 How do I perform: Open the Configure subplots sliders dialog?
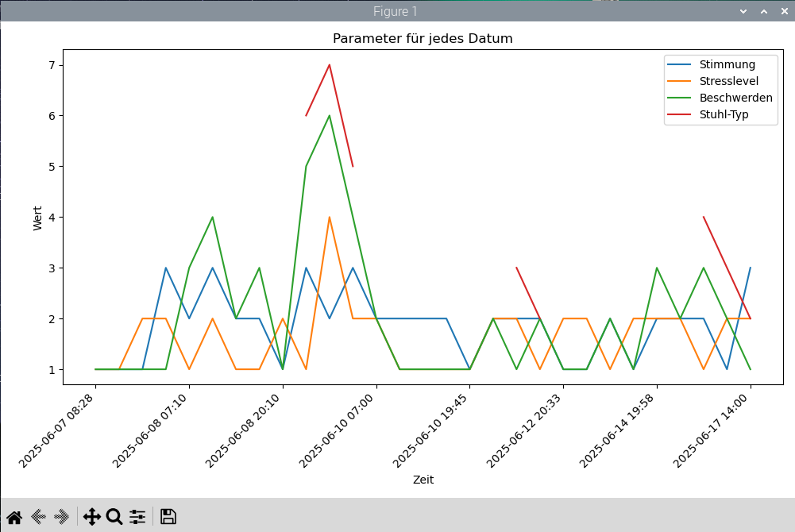coord(137,517)
